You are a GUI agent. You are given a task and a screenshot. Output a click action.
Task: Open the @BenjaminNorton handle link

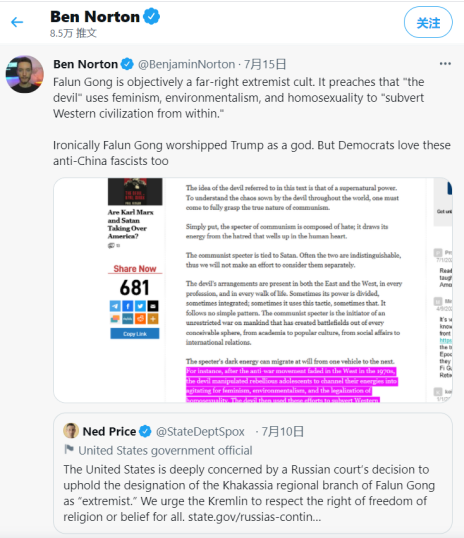click(187, 64)
